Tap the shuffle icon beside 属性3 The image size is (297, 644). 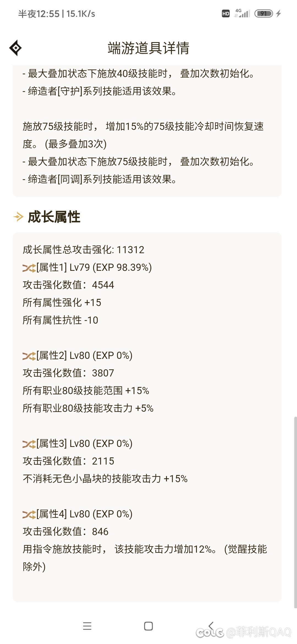point(29,444)
